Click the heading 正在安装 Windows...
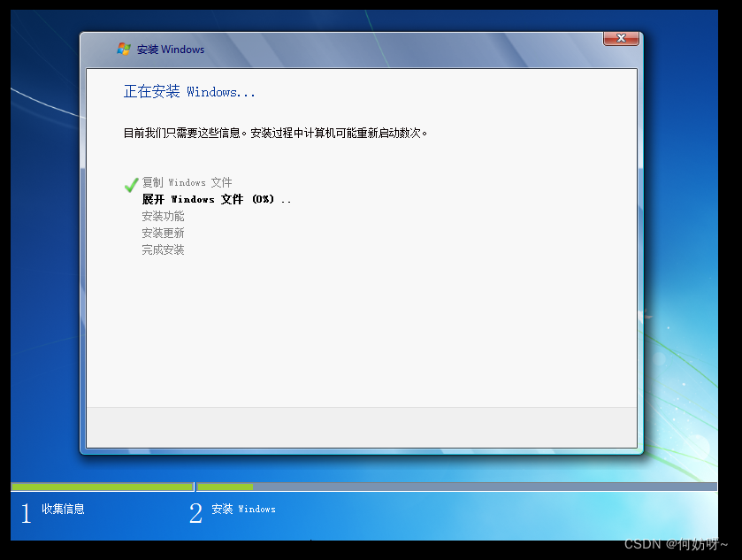 tap(189, 91)
